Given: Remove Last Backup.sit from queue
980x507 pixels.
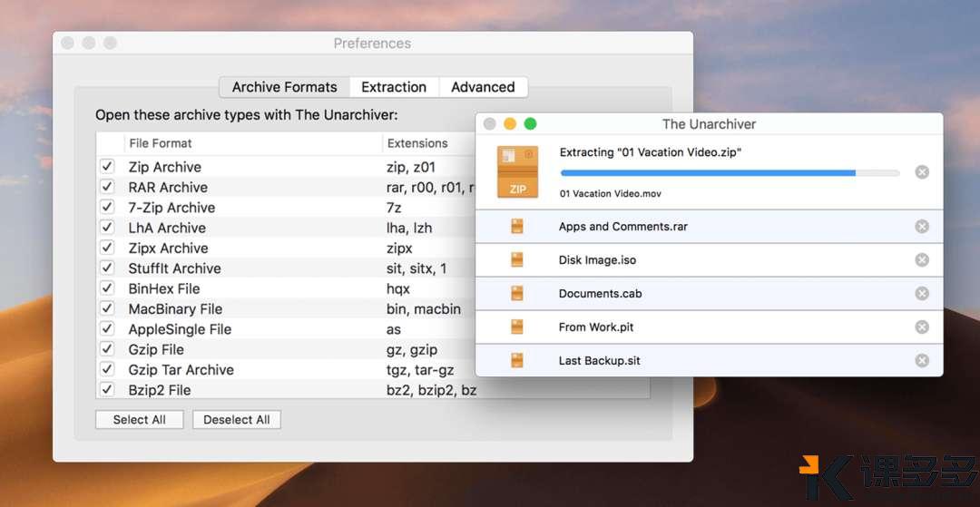Looking at the screenshot, I should [922, 360].
